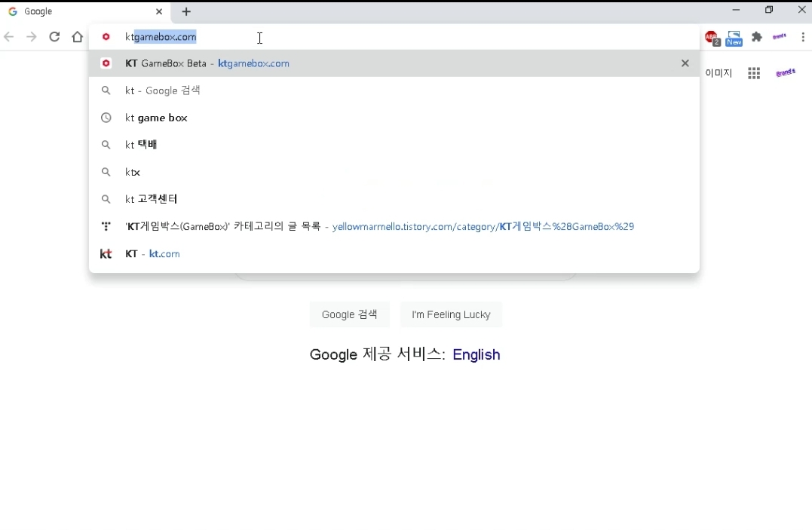Screen dimensions: 812x530
Task: Pick the 'kt 택배' search suggestion
Action: 394,145
